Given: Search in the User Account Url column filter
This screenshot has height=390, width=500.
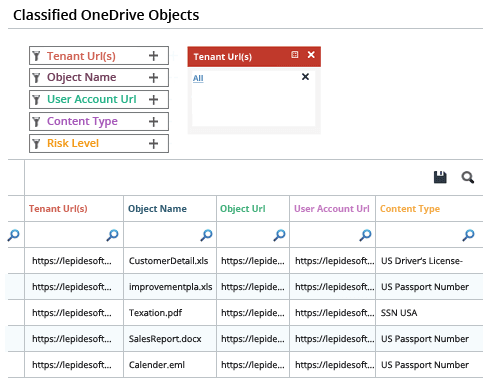Looking at the screenshot, I should pos(365,235).
